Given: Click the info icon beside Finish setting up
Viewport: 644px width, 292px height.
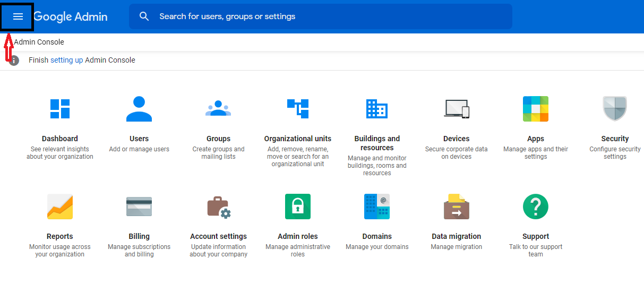Looking at the screenshot, I should click(x=14, y=61).
